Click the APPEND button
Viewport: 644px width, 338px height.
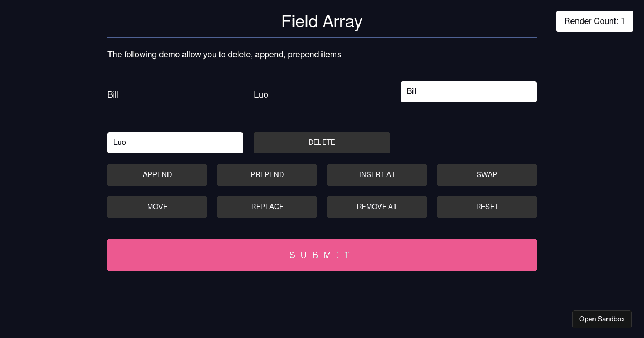[x=157, y=174]
